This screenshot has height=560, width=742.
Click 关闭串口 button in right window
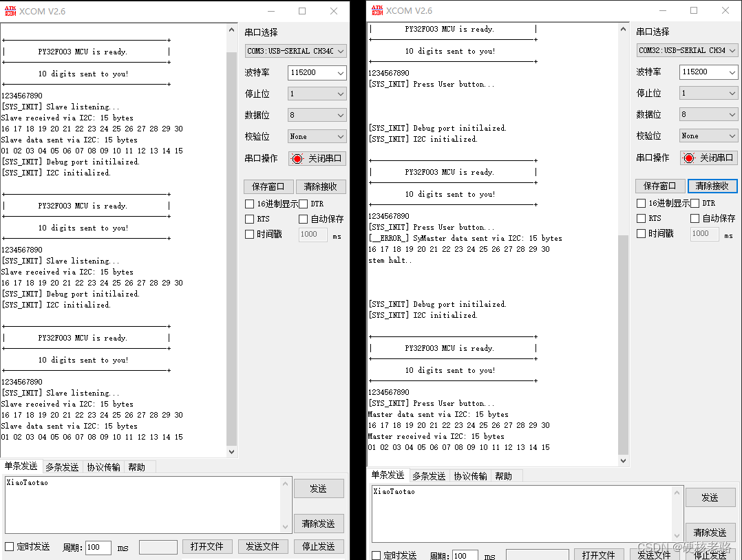709,158
